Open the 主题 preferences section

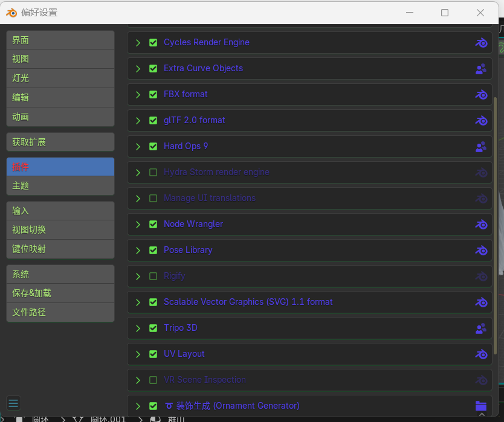60,185
